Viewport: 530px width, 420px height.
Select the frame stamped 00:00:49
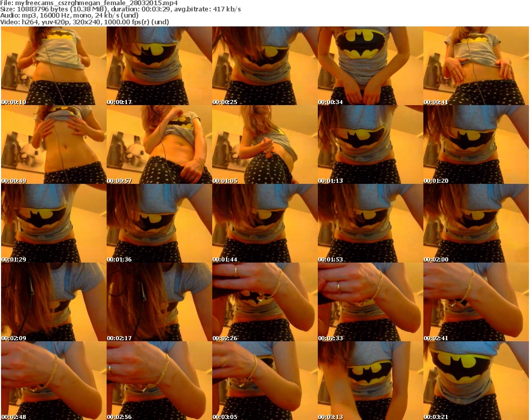tap(54, 144)
